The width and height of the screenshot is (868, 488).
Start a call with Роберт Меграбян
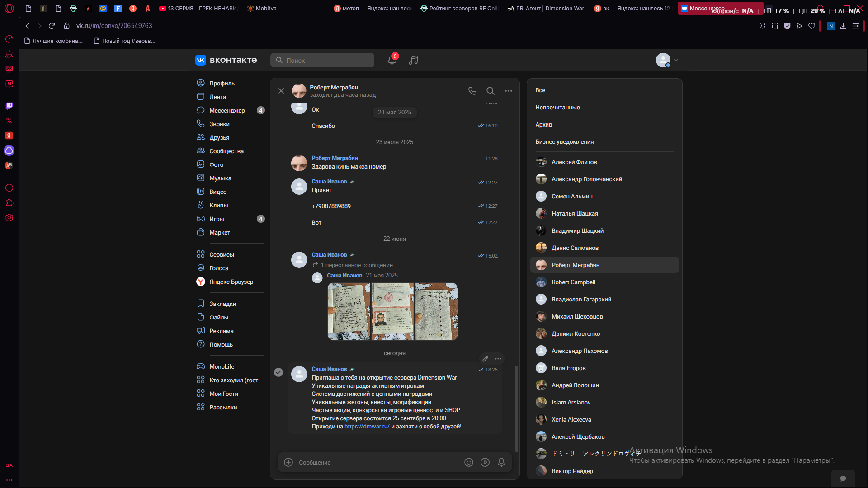(x=472, y=91)
